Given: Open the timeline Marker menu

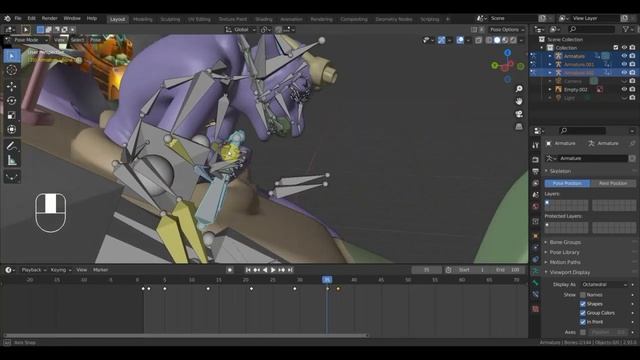Looking at the screenshot, I should 100,270.
